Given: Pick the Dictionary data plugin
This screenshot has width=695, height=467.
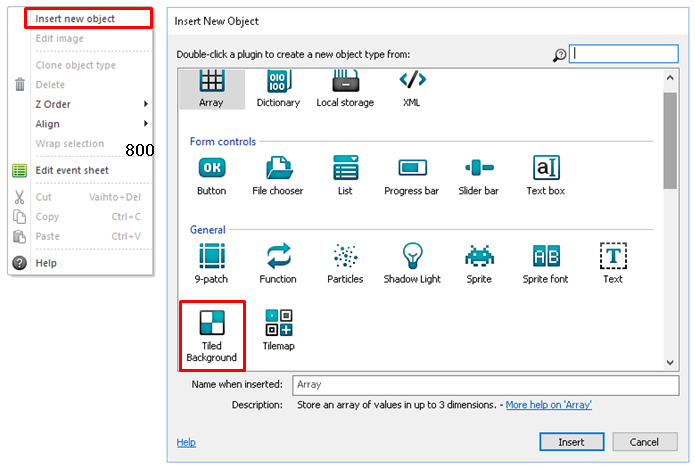Looking at the screenshot, I should pyautogui.click(x=278, y=82).
